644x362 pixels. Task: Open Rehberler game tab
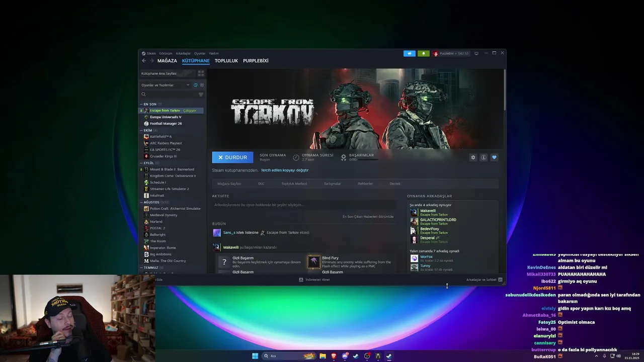pyautogui.click(x=365, y=184)
